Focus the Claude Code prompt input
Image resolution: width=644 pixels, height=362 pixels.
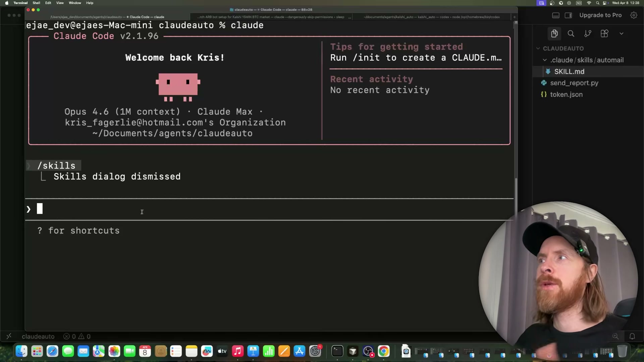coord(269,209)
